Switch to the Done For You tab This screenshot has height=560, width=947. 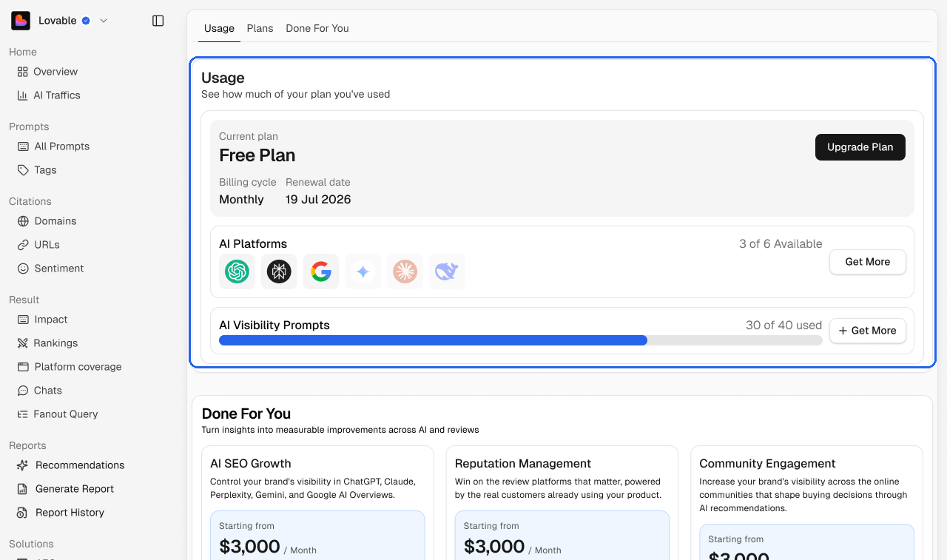pyautogui.click(x=317, y=28)
